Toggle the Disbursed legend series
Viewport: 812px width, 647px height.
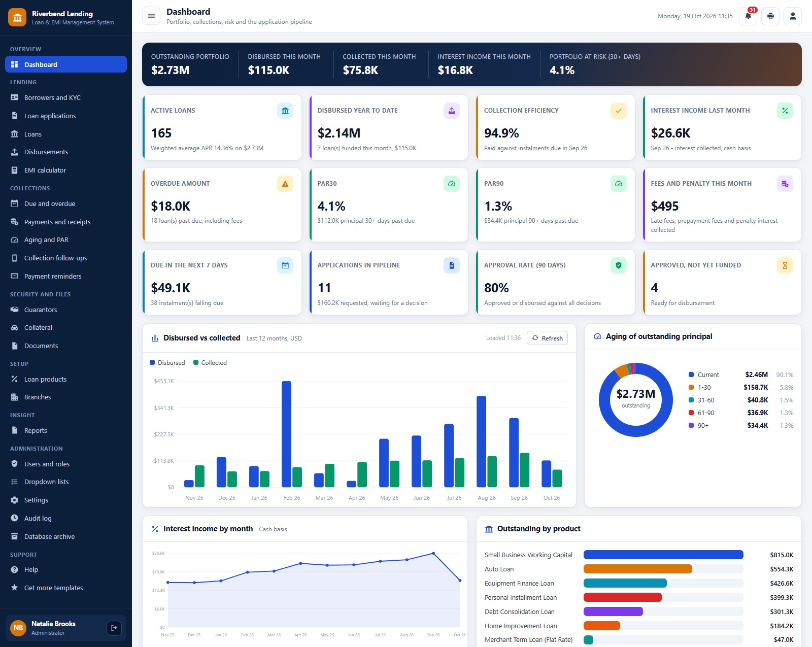click(167, 363)
